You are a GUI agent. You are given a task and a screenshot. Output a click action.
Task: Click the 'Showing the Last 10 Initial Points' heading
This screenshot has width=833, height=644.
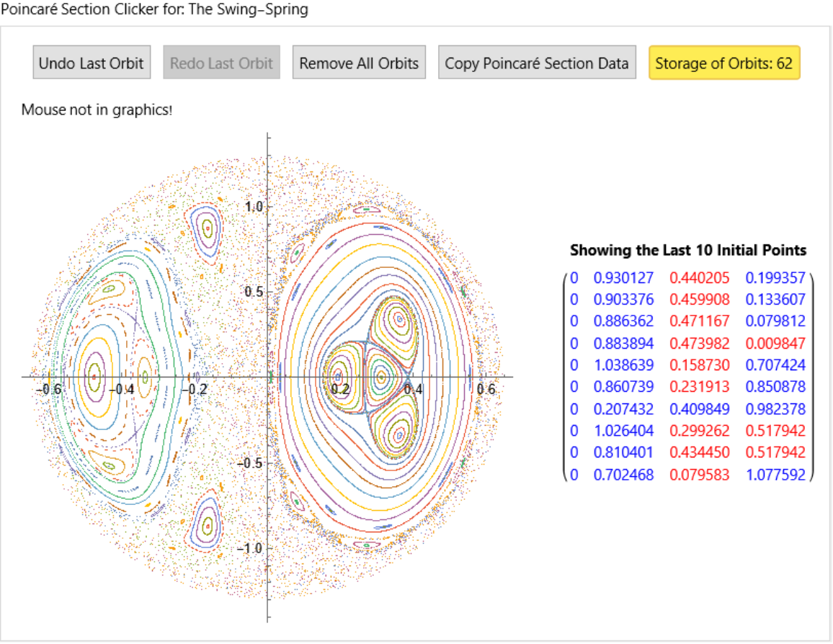[687, 251]
